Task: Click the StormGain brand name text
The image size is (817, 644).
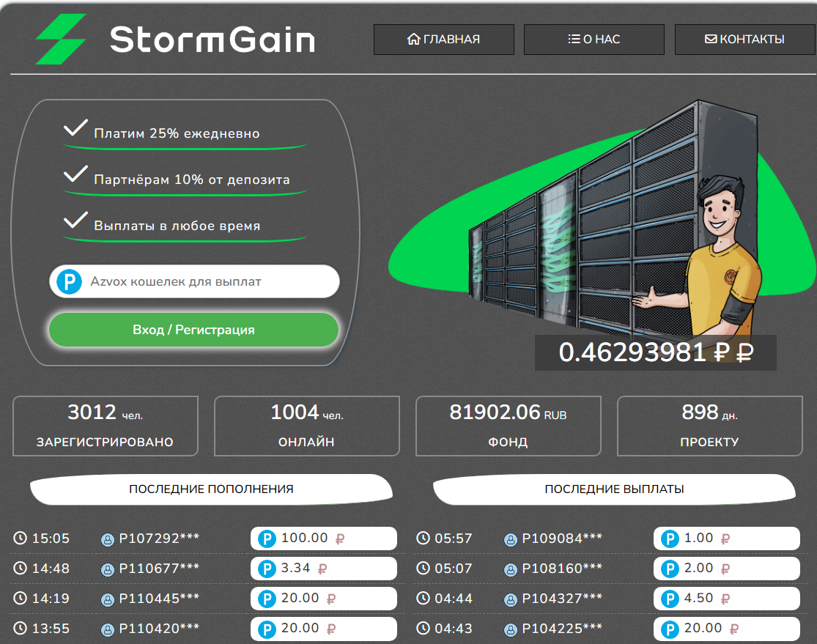Action: pyautogui.click(x=212, y=40)
